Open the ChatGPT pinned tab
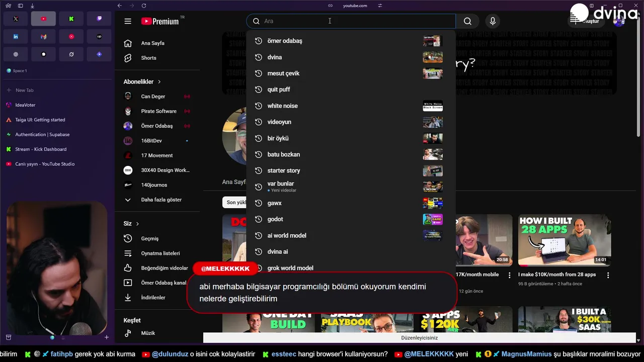 click(16, 54)
